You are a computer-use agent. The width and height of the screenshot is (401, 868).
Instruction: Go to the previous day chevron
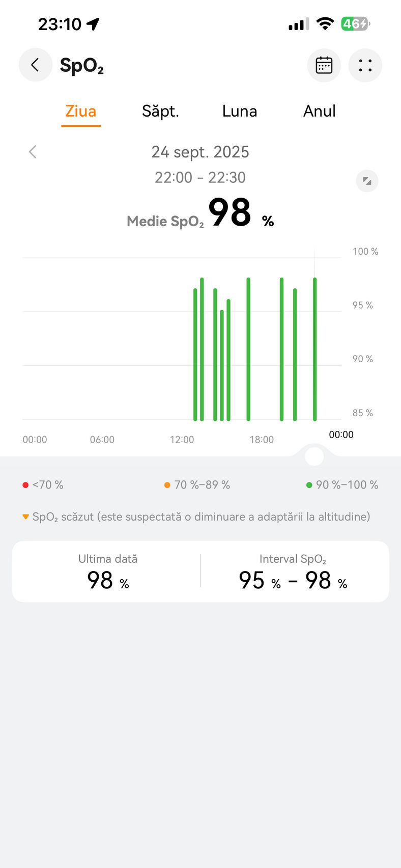click(x=33, y=152)
